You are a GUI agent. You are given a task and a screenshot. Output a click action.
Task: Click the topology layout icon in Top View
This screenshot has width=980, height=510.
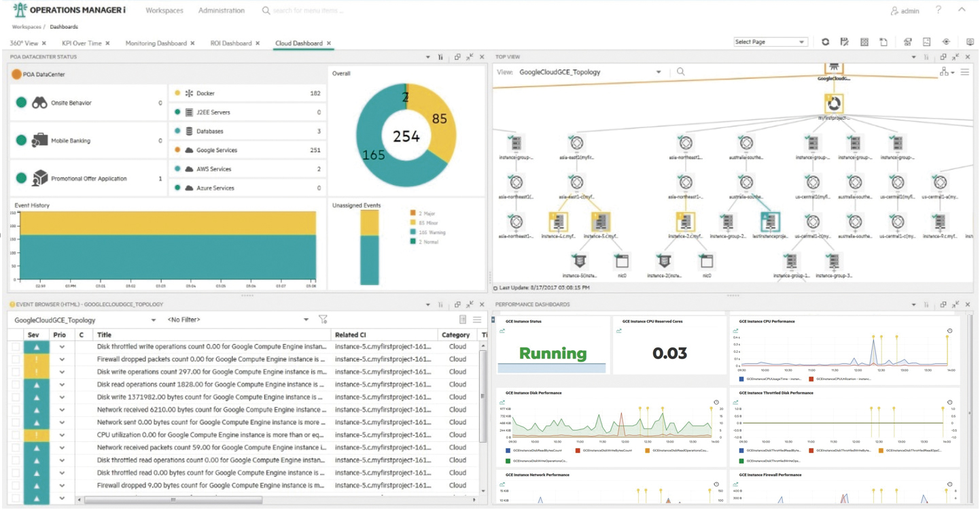point(944,72)
